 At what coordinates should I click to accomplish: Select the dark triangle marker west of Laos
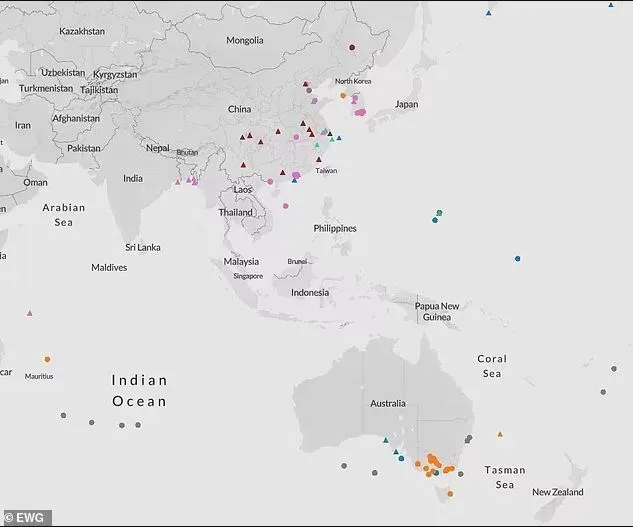tap(243, 165)
